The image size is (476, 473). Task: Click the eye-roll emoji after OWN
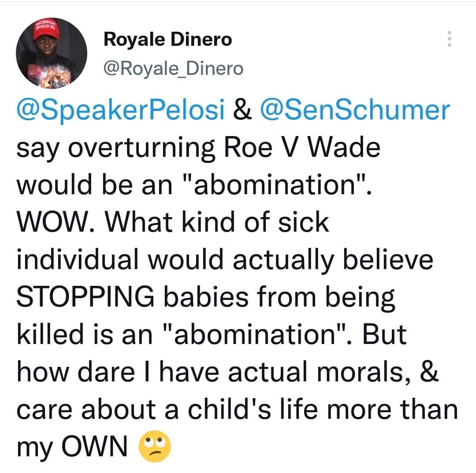click(x=155, y=446)
